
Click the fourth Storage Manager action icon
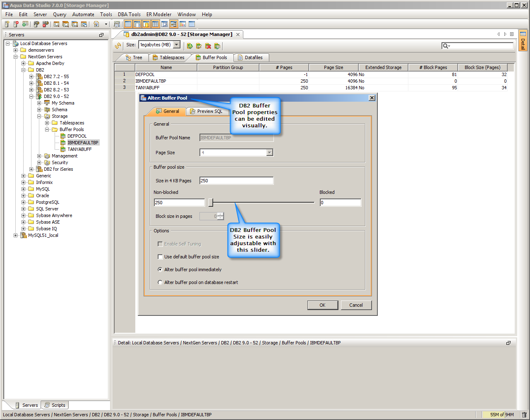[x=217, y=45]
